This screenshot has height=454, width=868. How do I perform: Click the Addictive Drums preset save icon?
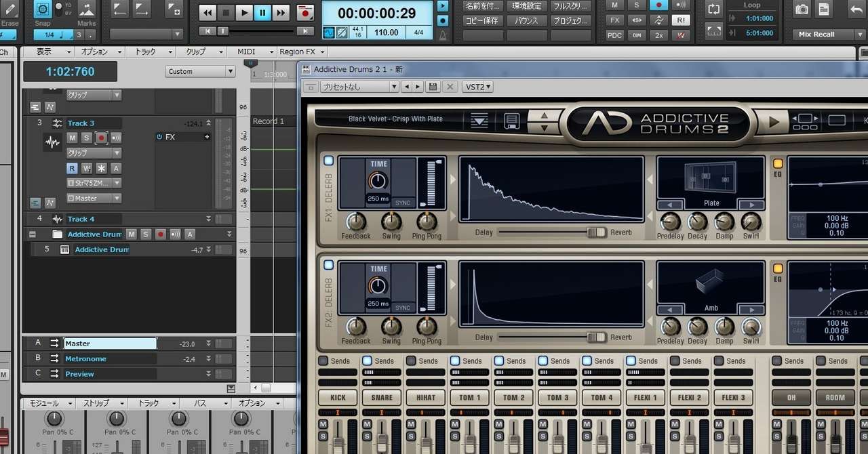512,121
